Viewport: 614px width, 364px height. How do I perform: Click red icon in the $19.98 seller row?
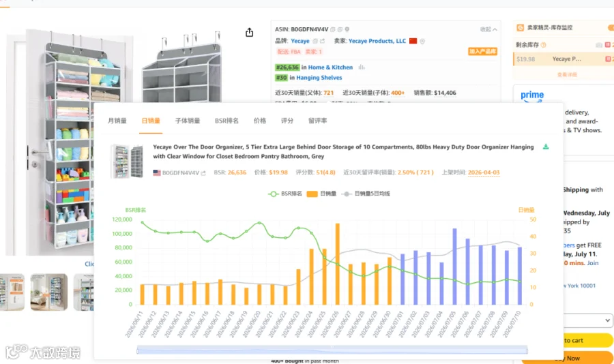608,59
